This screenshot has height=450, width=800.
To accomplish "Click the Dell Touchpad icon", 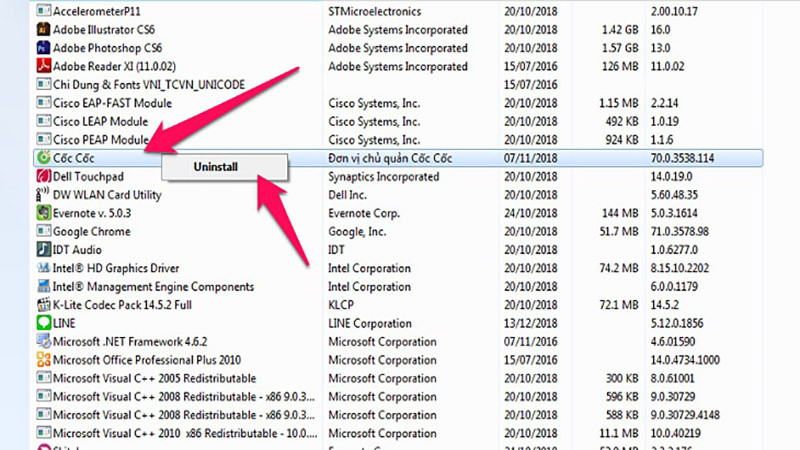I will pos(43,176).
